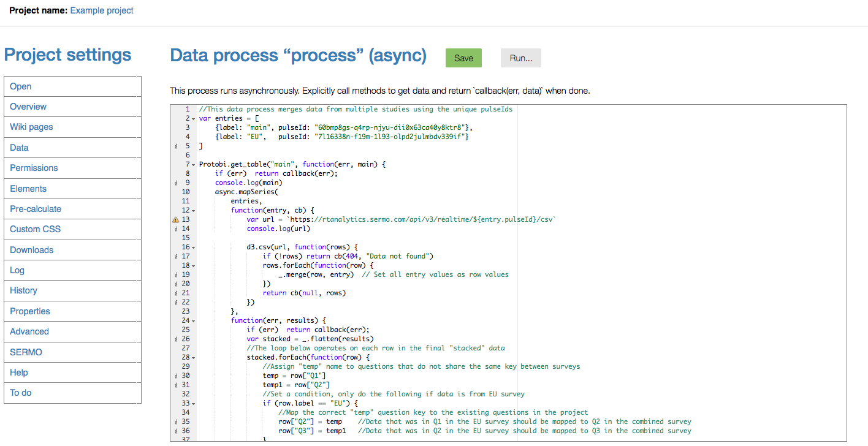Click async.mapSeries( on line 10

point(246,192)
